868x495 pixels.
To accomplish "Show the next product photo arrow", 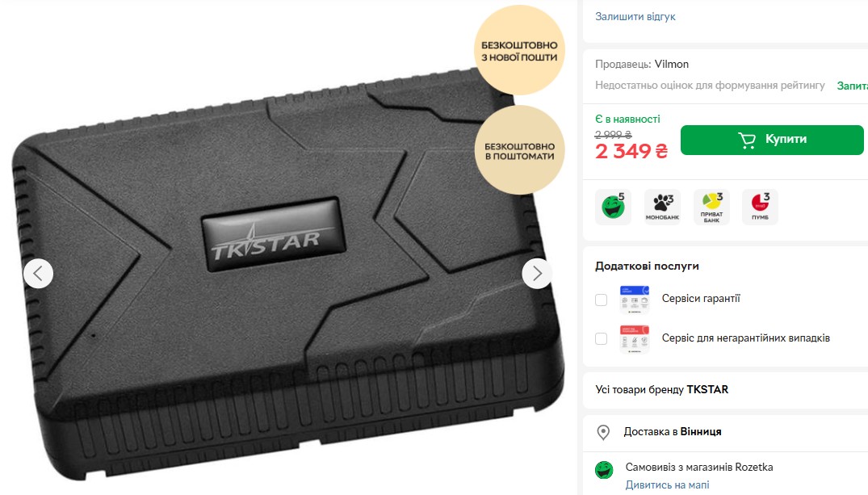I will tap(537, 273).
